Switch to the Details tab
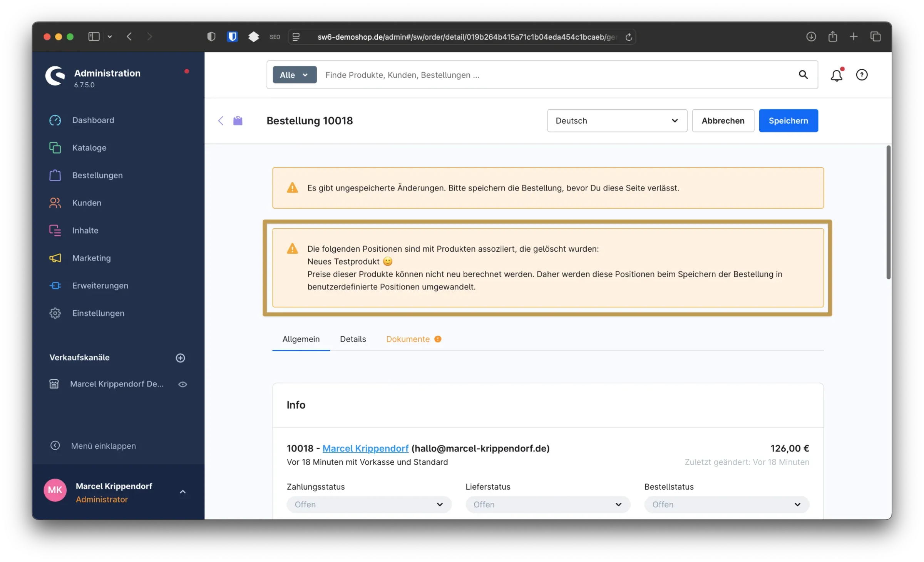 (353, 339)
